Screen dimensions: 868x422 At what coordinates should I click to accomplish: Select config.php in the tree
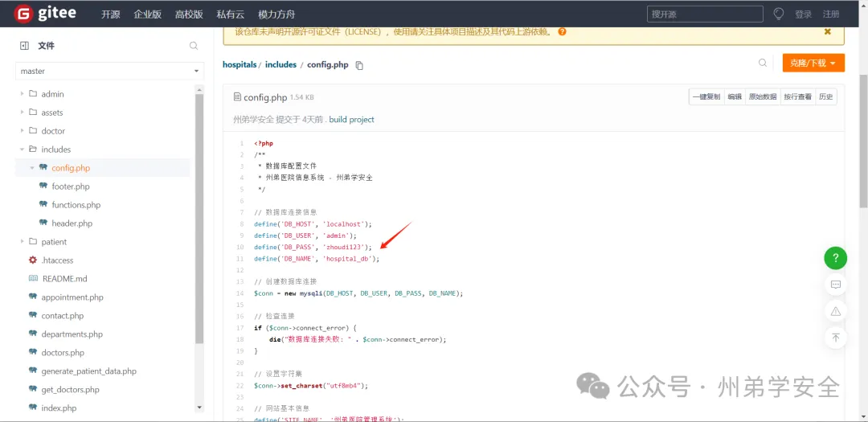pyautogui.click(x=71, y=168)
